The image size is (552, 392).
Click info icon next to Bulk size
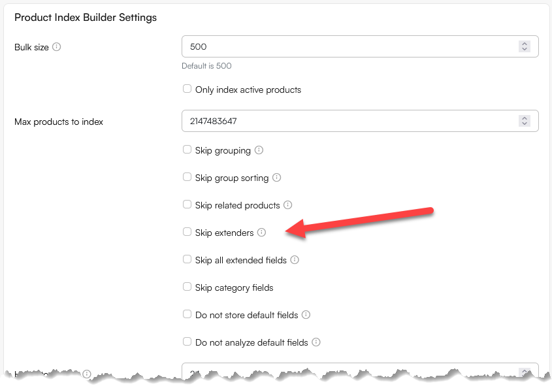point(57,47)
